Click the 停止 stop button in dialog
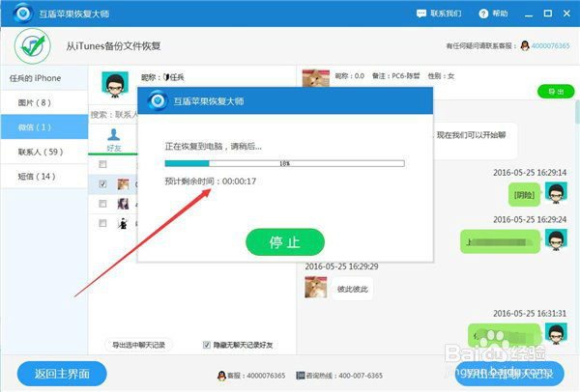 click(x=285, y=242)
